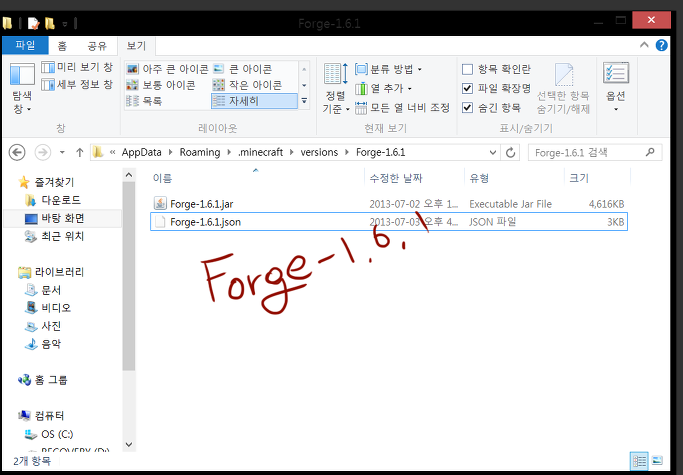Image resolution: width=683 pixels, height=475 pixels.
Task: Go up one folder level
Action: pyautogui.click(x=79, y=153)
